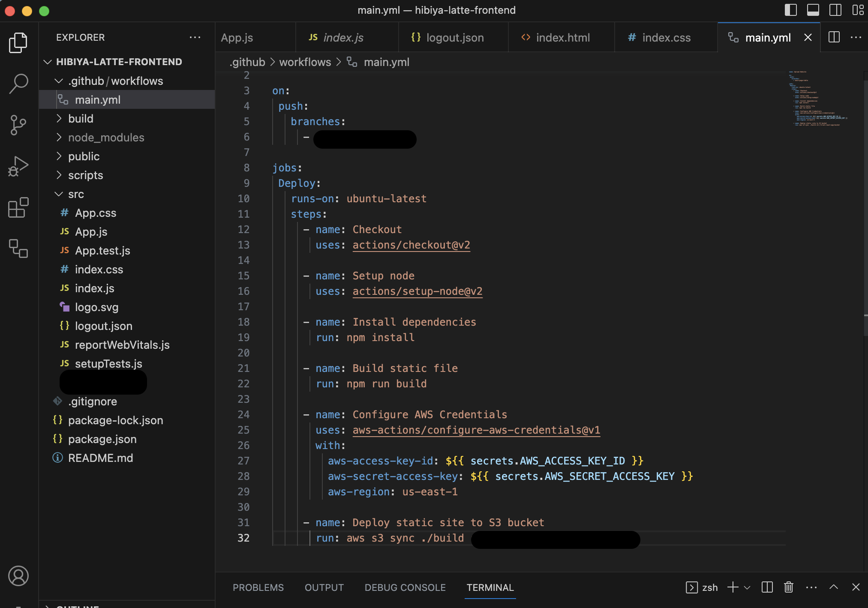Click the workflows breadcrumb

click(x=305, y=62)
